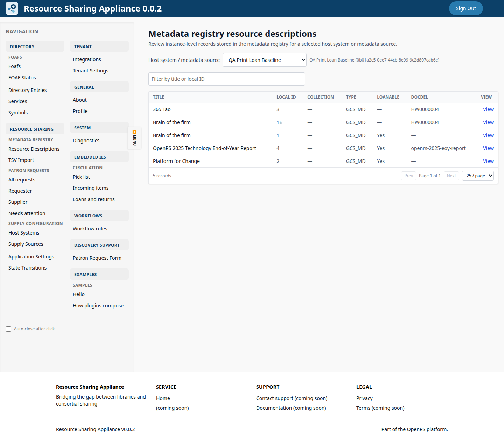The height and width of the screenshot is (444, 504).
Task: Open Needs attention list
Action: click(x=27, y=213)
